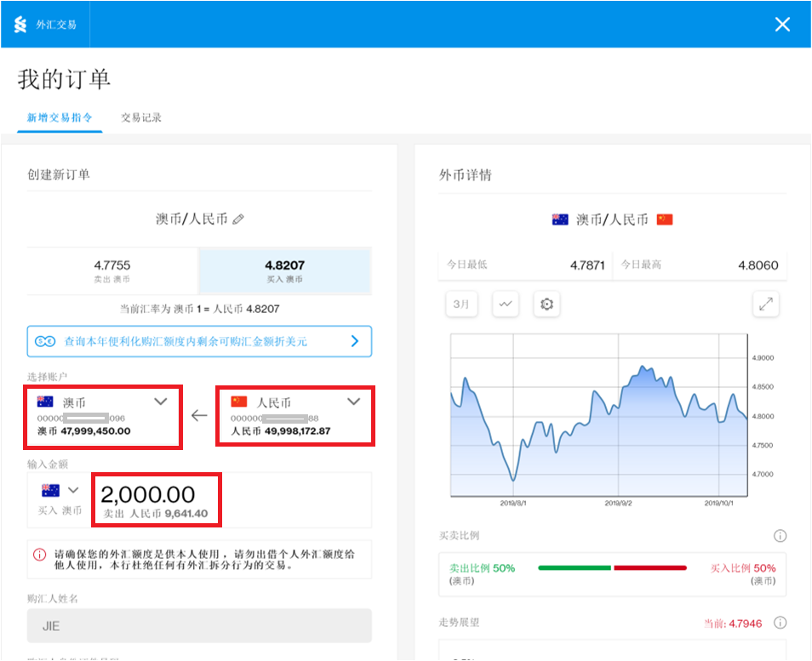Viewport: 812px width, 661px height.
Task: Close the 外汇交易 window with X
Action: coord(782,25)
